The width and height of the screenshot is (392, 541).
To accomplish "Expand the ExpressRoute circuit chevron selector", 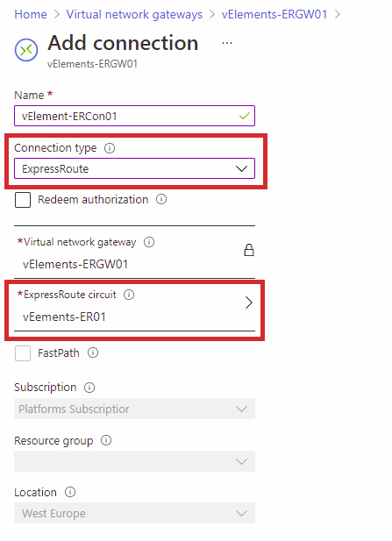I will point(249,303).
